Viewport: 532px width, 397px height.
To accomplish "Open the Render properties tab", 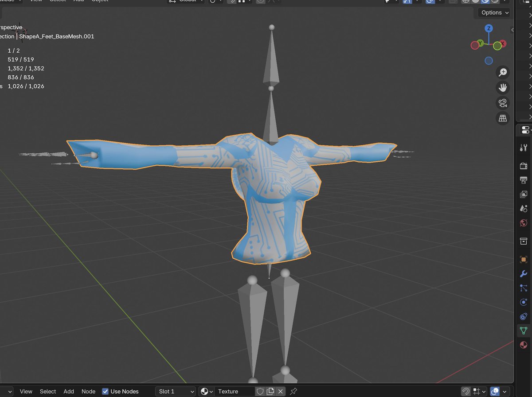I will [524, 166].
